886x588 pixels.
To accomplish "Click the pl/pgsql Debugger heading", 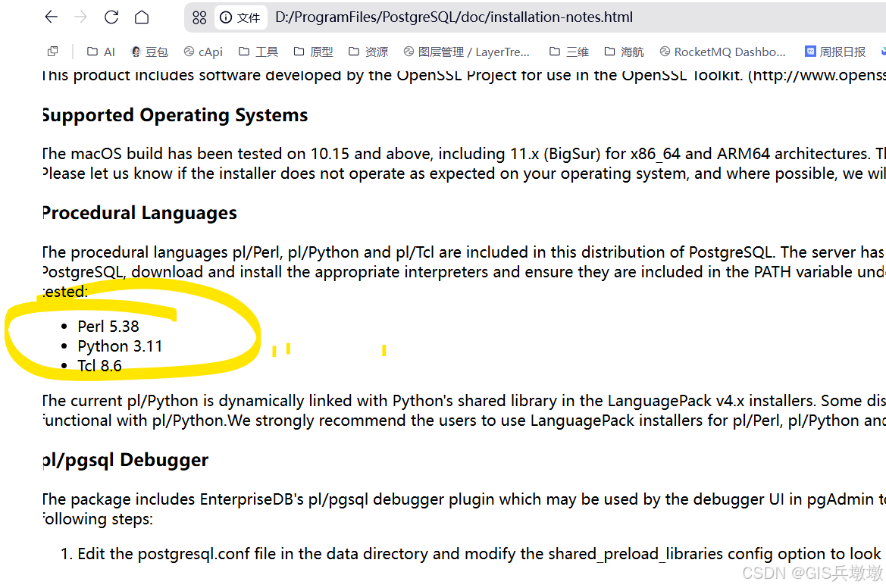I will (x=126, y=461).
